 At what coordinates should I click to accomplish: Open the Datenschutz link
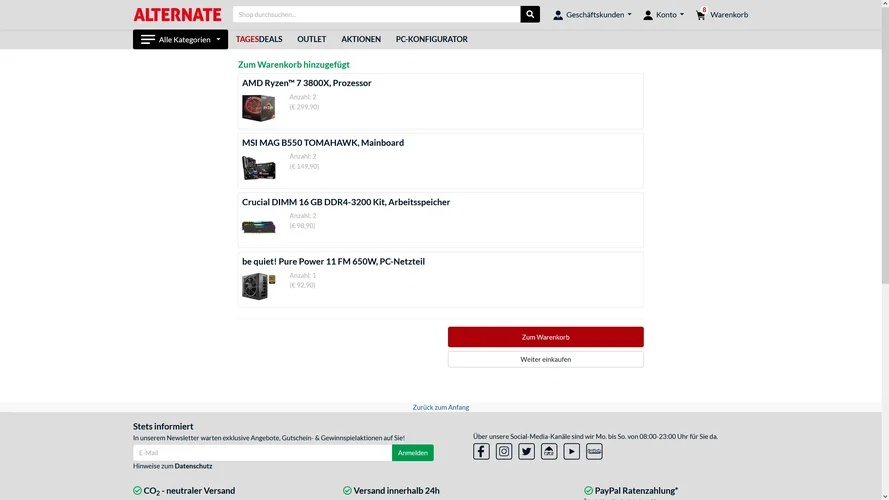193,466
